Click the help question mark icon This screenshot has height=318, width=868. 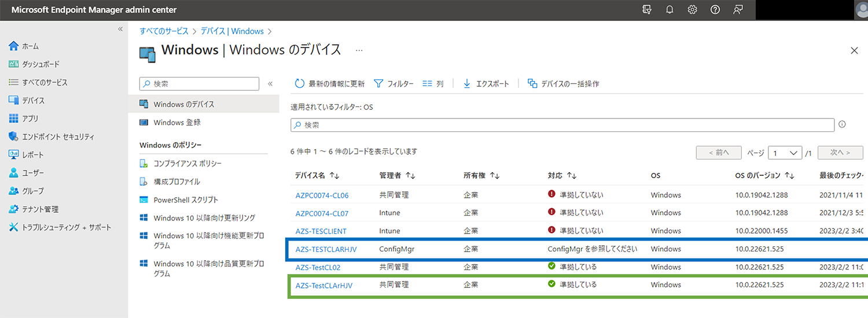715,10
